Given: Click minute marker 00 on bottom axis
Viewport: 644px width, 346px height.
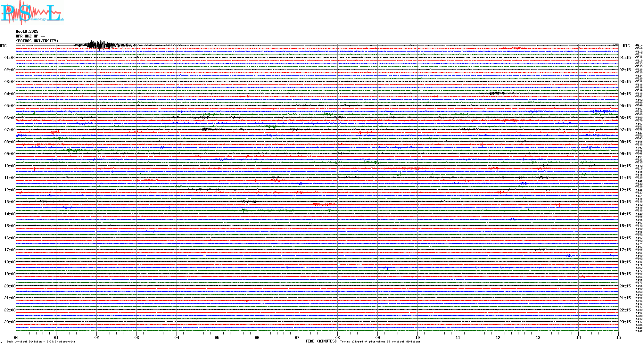Looking at the screenshot, I should [16, 337].
